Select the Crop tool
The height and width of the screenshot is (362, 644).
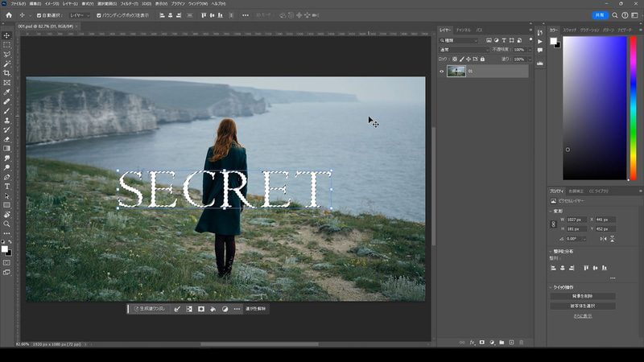click(6, 73)
